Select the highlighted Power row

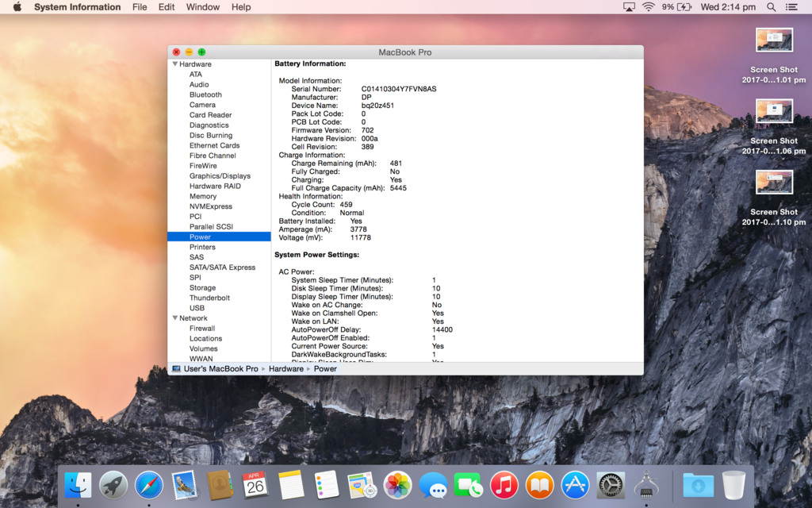219,237
